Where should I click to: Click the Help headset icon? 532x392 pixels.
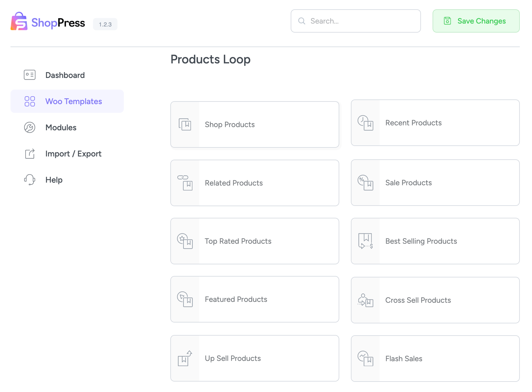[x=29, y=180]
